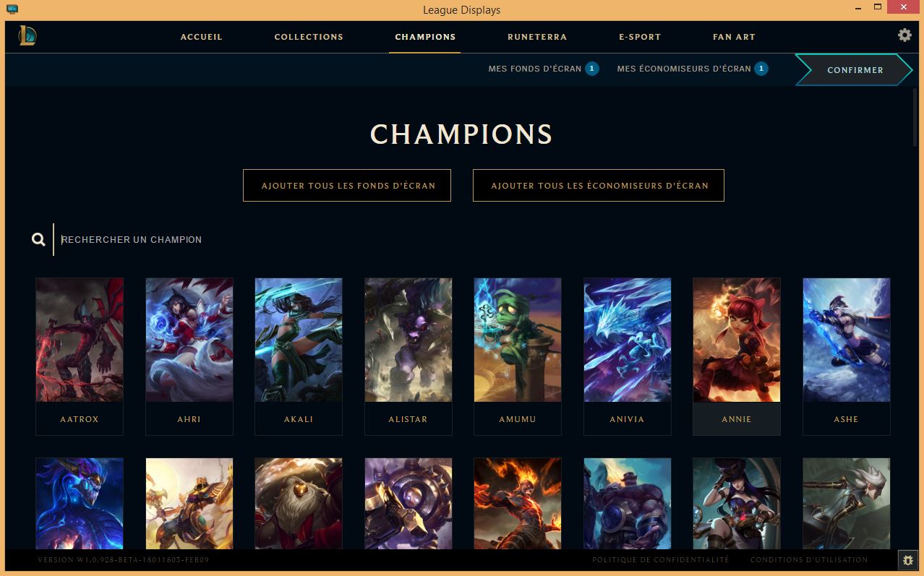The height and width of the screenshot is (576, 924).
Task: Go to the Runeterra tab
Action: pyautogui.click(x=537, y=37)
